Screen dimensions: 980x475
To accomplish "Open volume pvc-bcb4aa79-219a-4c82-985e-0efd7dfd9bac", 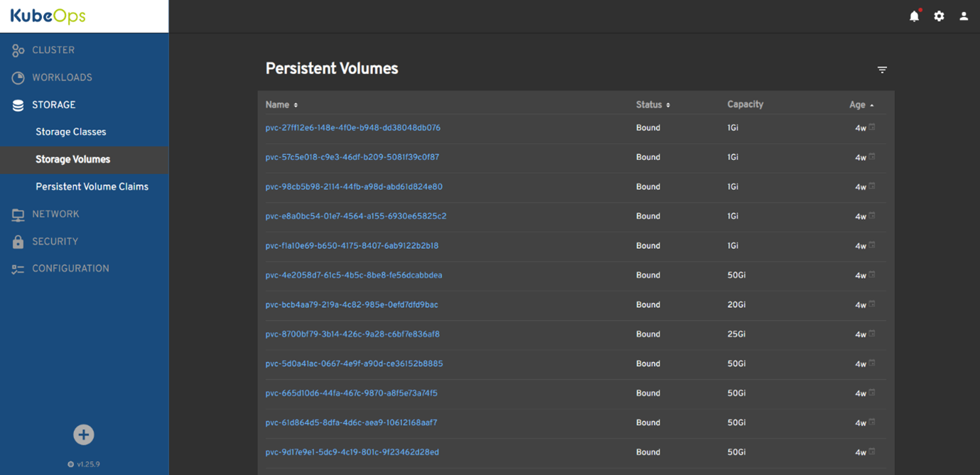I will [352, 305].
